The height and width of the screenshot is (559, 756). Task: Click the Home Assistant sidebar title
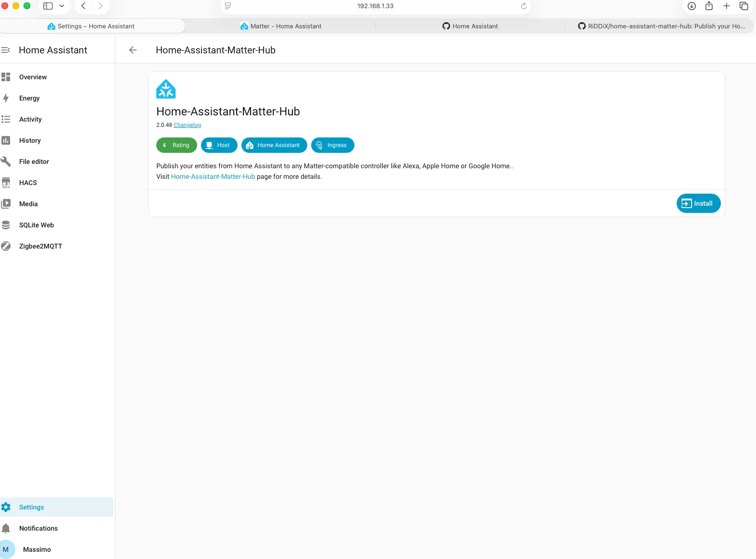pos(53,50)
